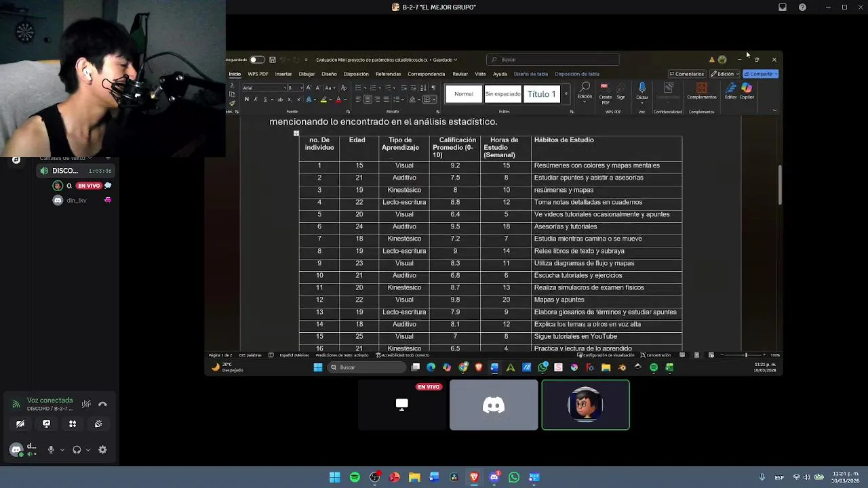Click Concentración focus mode in status bar
Screen dimensions: 868x488
point(655,355)
